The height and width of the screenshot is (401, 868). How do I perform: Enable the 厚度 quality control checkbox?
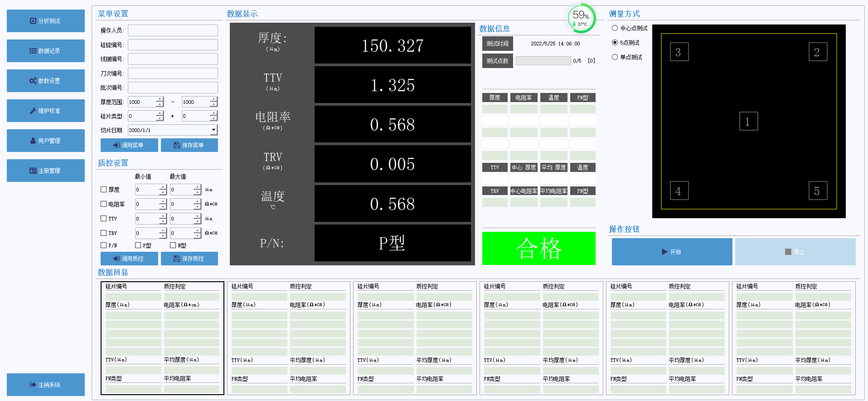tap(103, 190)
